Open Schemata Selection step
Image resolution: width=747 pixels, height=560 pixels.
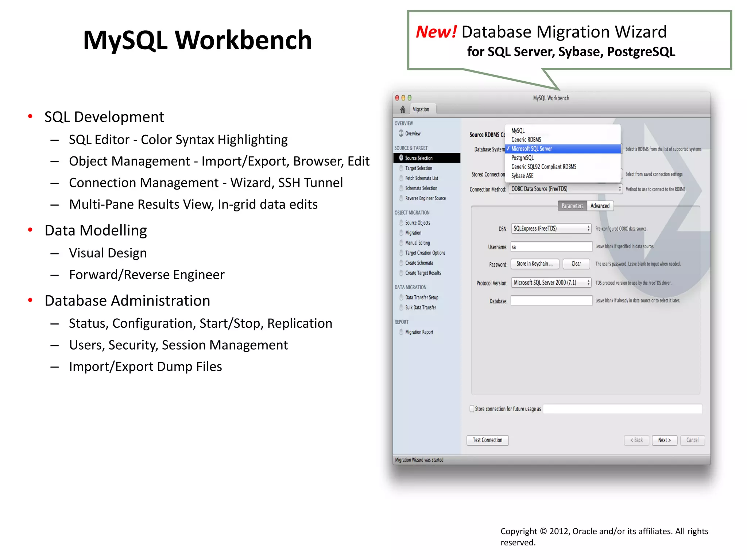tap(421, 188)
